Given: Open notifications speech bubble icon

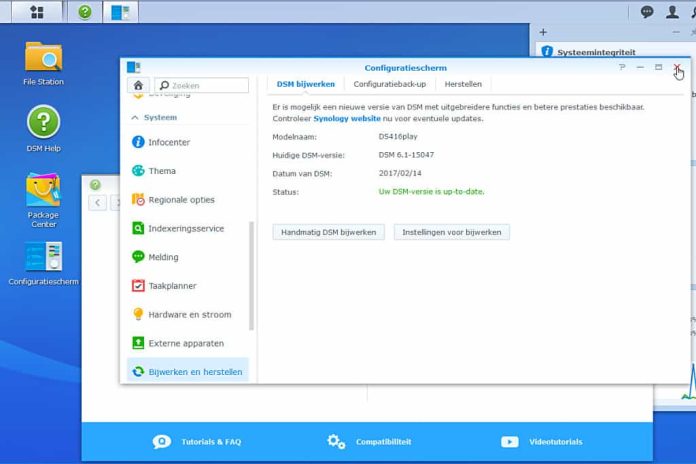Looking at the screenshot, I should [647, 12].
